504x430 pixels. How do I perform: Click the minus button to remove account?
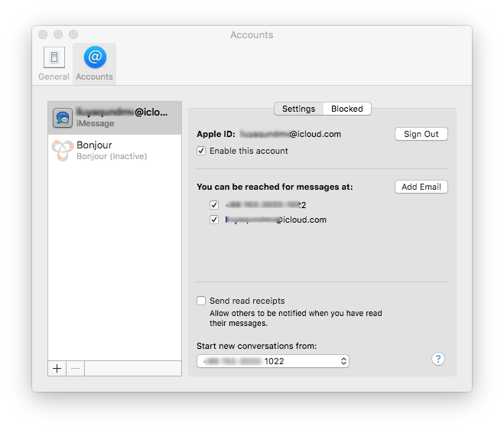pyautogui.click(x=76, y=368)
